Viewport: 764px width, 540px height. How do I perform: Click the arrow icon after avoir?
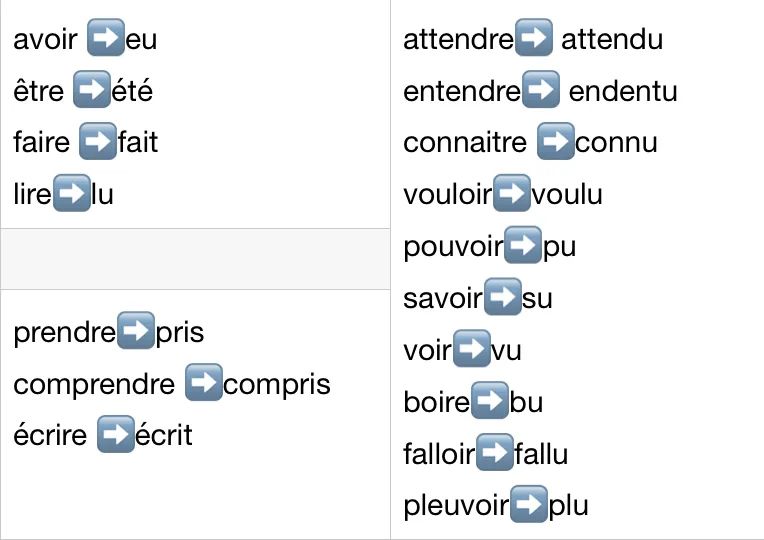(x=106, y=38)
